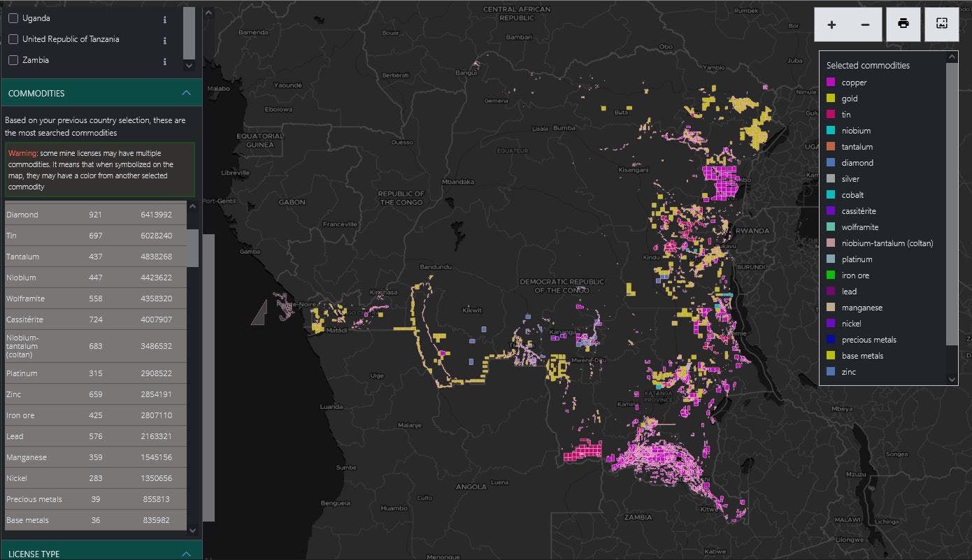Select the Platinum commodity row
972x560 pixels.
tap(95, 373)
